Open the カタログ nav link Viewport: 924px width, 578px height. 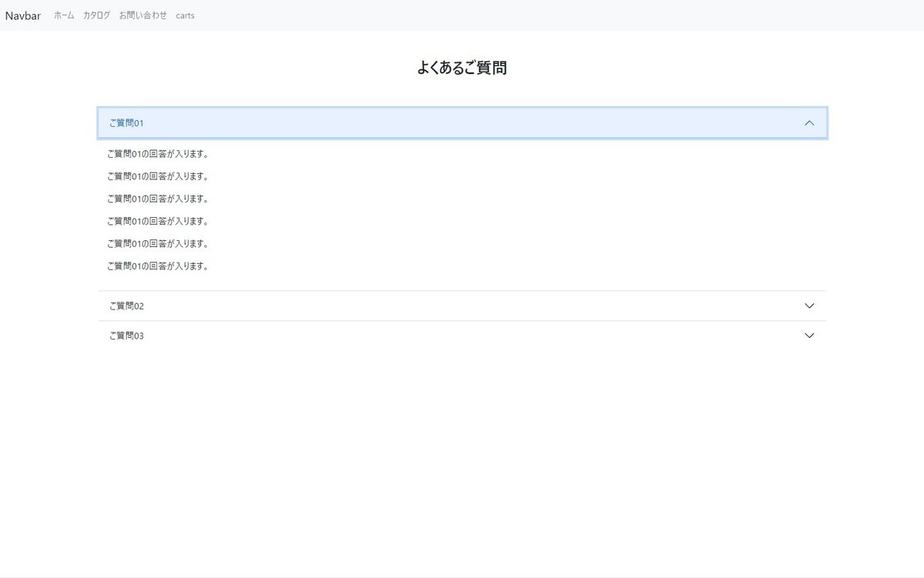coord(97,15)
